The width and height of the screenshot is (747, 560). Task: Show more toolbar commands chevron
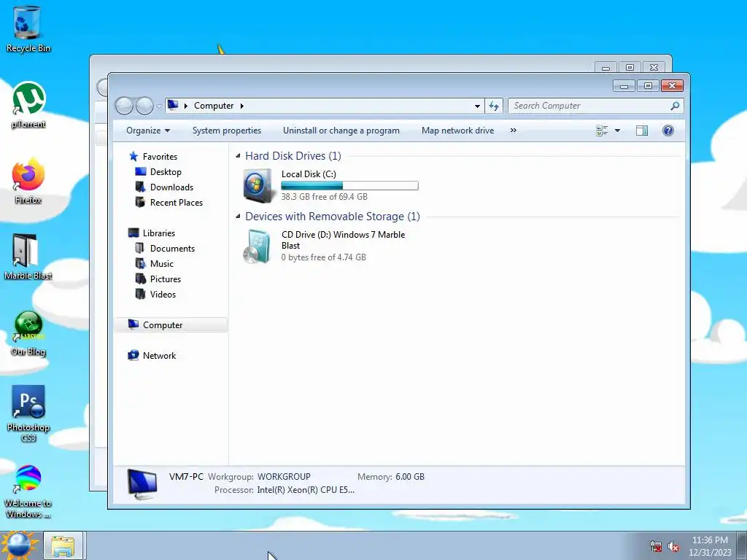click(513, 130)
